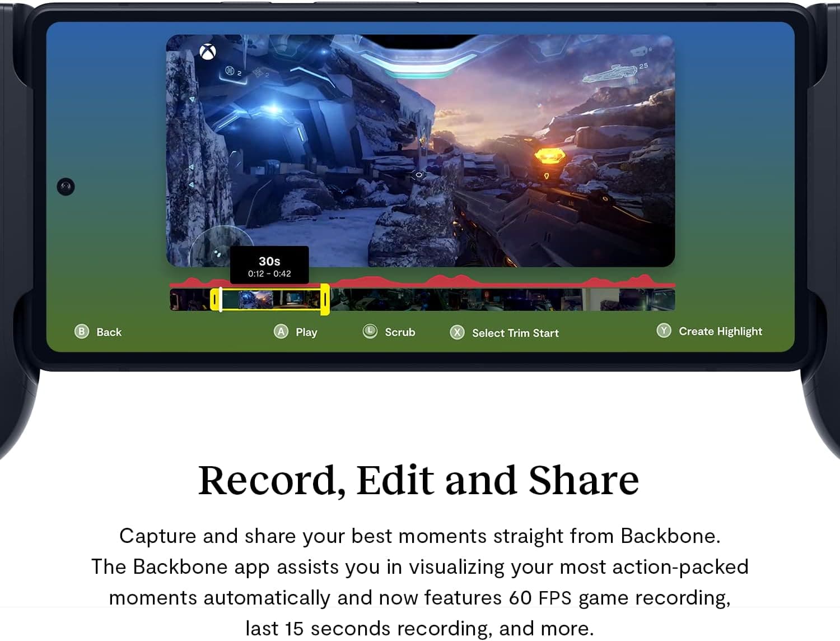The width and height of the screenshot is (840, 641).
Task: Go Back using the Back label
Action: [109, 332]
